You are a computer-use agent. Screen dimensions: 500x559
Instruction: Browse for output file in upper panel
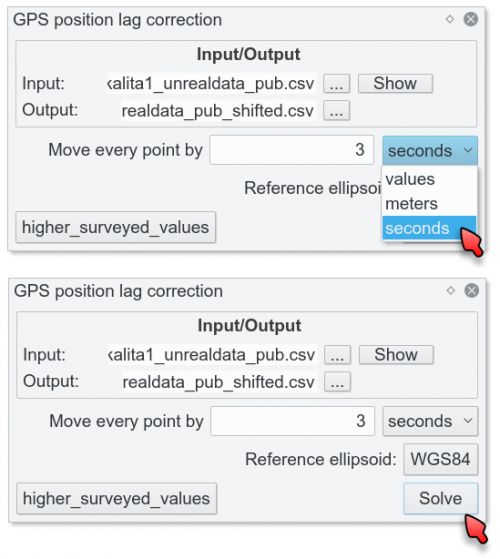tap(336, 111)
